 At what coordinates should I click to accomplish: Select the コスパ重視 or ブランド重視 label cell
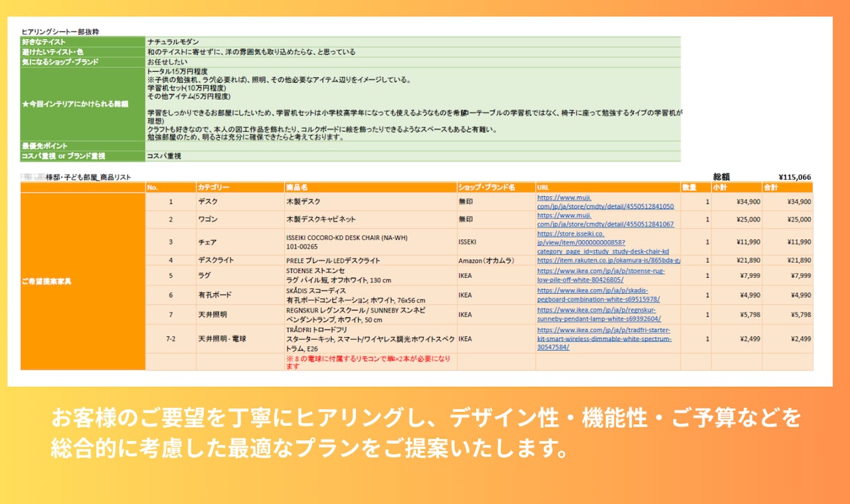(x=83, y=157)
